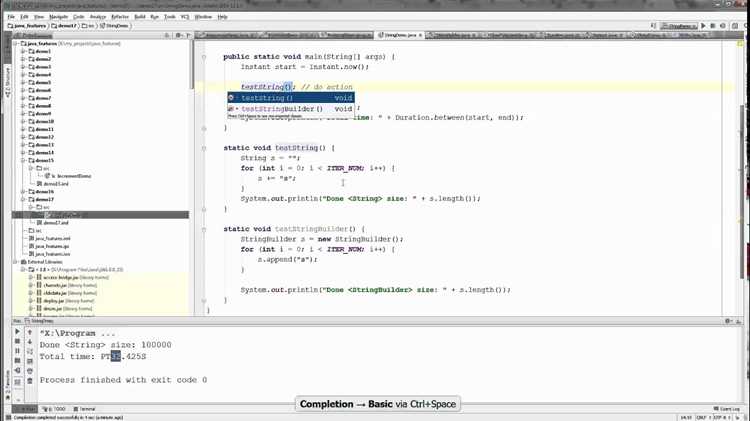Click the green Run button in top toolbar
Viewport: 750px width, 421px height.
(x=703, y=26)
